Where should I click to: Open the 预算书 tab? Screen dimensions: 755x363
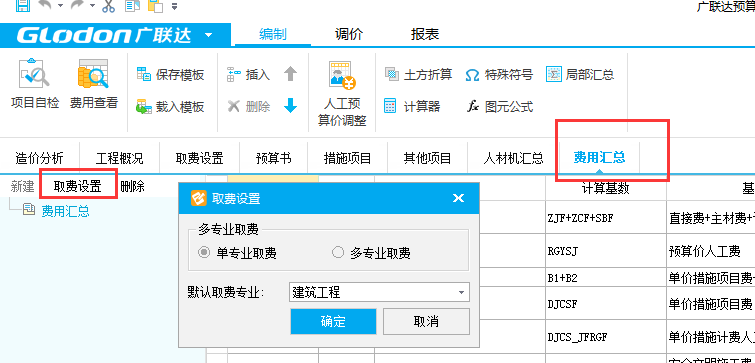[x=273, y=158]
